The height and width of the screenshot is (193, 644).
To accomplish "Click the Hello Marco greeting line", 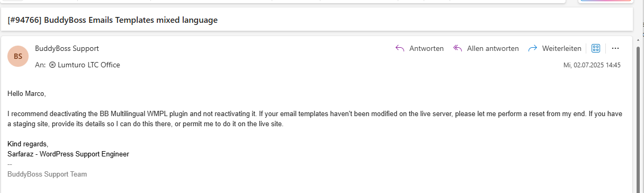I will 27,93.
